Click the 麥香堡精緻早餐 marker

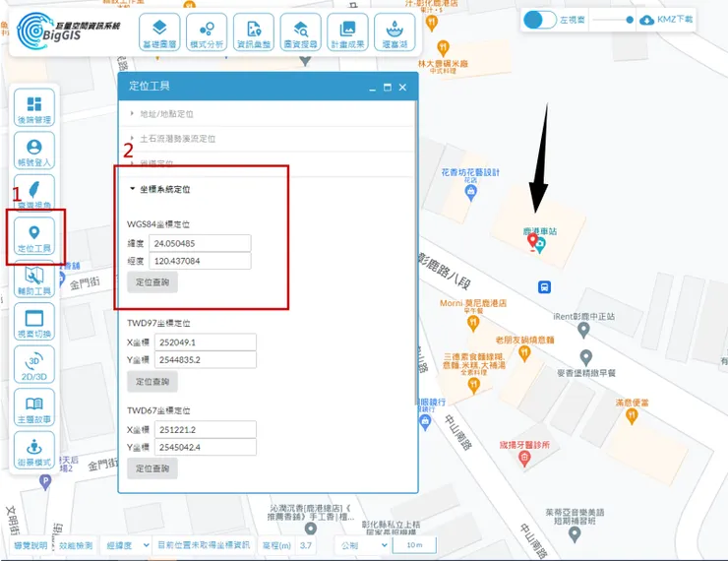point(586,358)
